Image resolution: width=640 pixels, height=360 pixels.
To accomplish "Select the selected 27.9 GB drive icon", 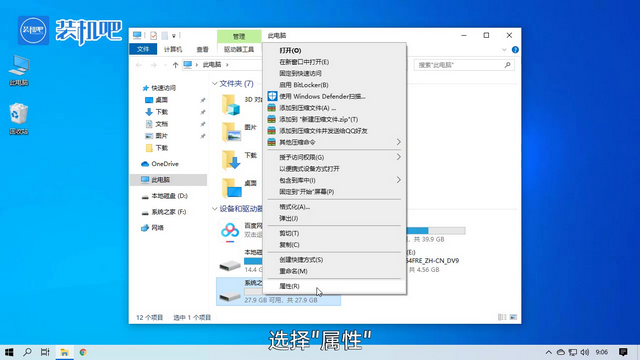I will coord(230,296).
